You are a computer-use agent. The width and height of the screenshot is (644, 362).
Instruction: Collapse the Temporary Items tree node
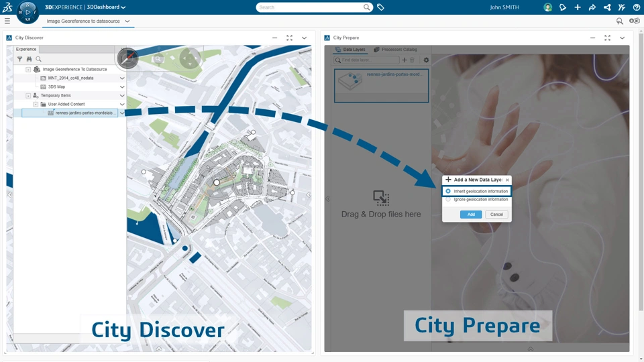(x=28, y=96)
